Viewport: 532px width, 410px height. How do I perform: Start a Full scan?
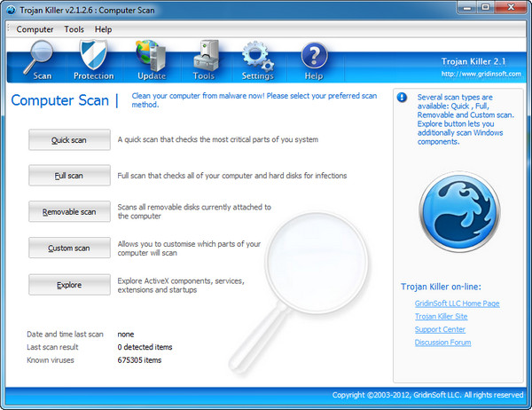pos(69,176)
